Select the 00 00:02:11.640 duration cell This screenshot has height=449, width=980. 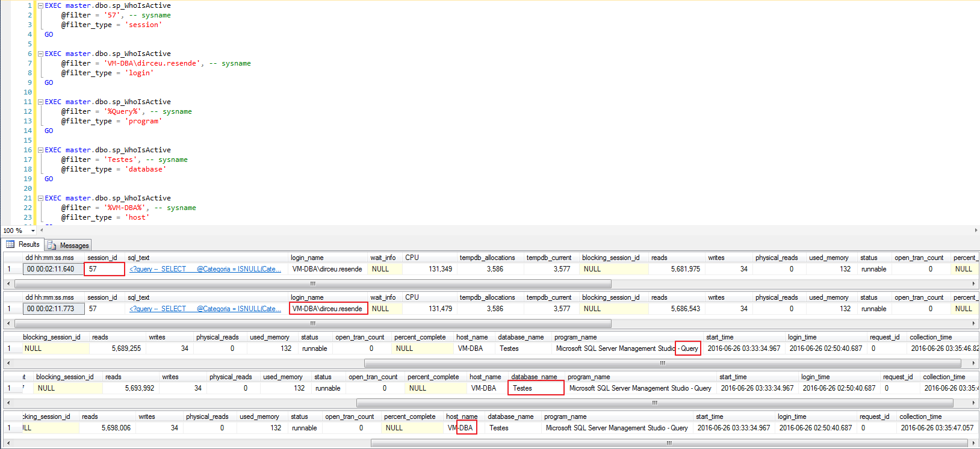pos(53,269)
